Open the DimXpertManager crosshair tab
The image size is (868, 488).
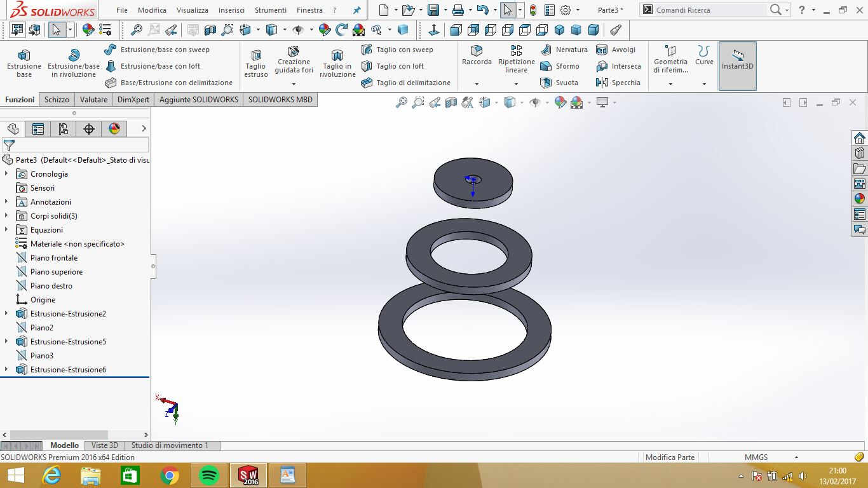click(89, 129)
